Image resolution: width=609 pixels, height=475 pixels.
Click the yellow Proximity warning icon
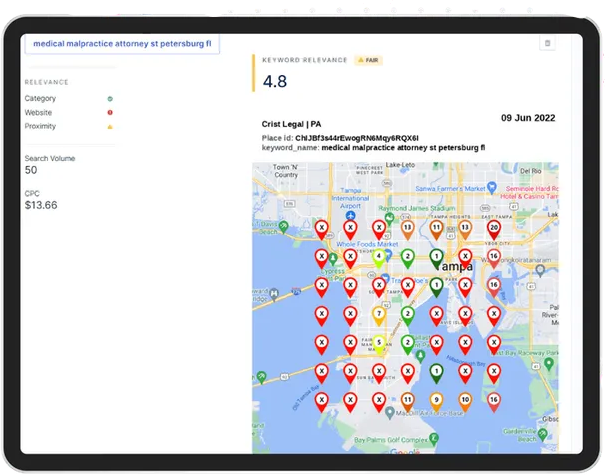(110, 127)
